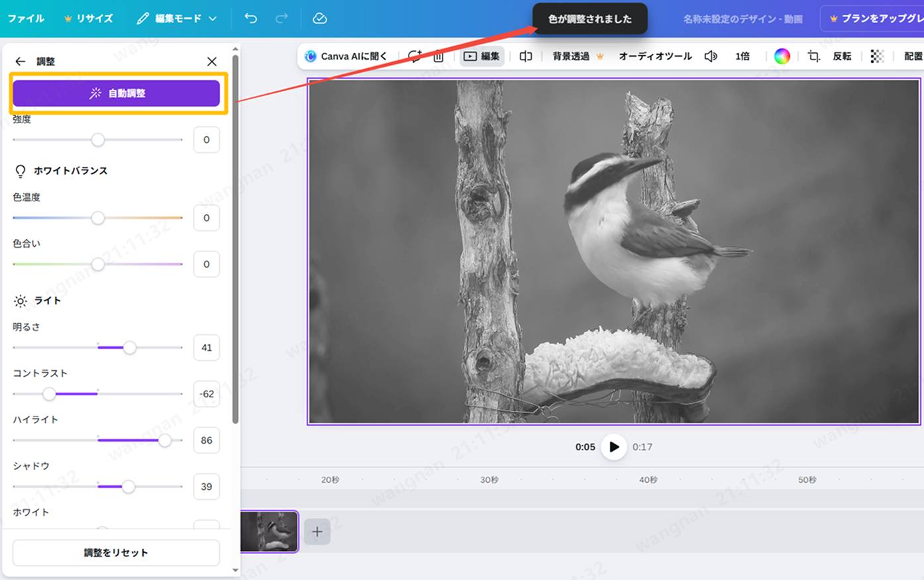924x580 pixels.
Task: Click the 自動調整 button
Action: pyautogui.click(x=117, y=93)
